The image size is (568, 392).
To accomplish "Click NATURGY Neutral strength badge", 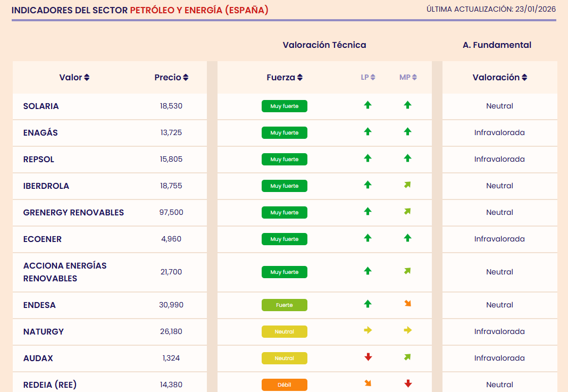I will 285,331.
